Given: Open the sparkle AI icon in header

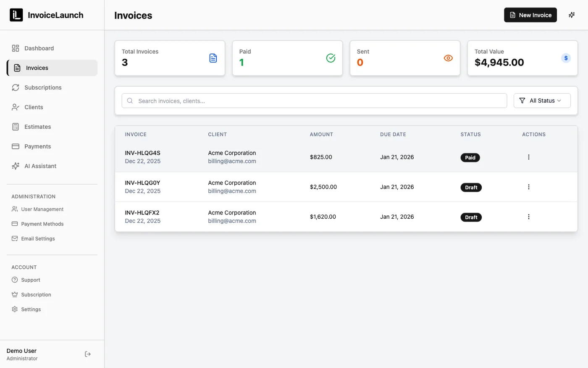Looking at the screenshot, I should (572, 15).
